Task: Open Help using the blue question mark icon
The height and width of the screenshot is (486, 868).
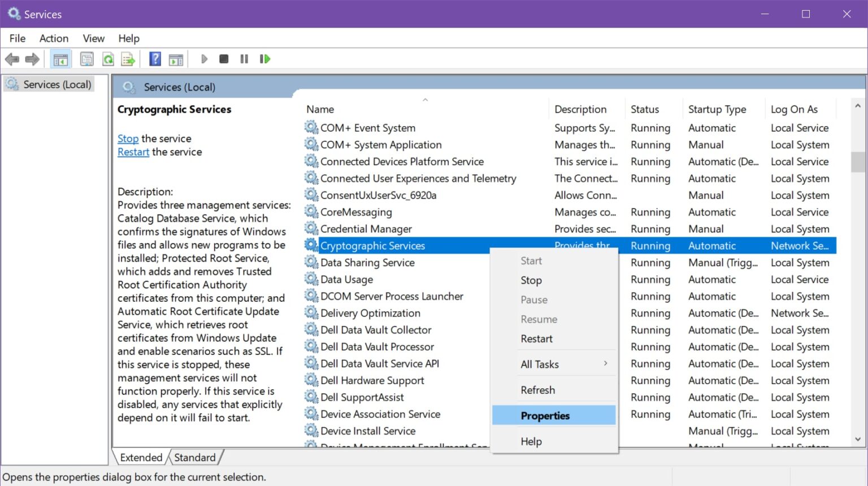Action: pyautogui.click(x=154, y=59)
